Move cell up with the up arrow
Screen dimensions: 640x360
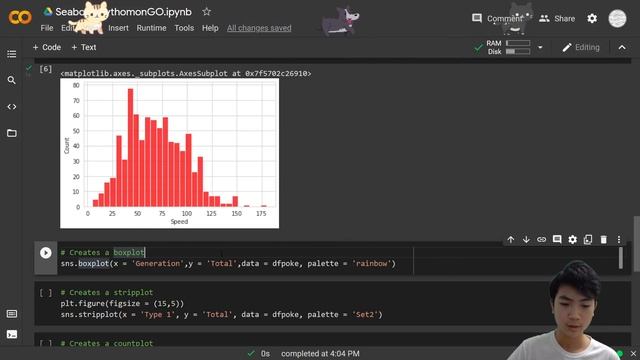pyautogui.click(x=511, y=239)
